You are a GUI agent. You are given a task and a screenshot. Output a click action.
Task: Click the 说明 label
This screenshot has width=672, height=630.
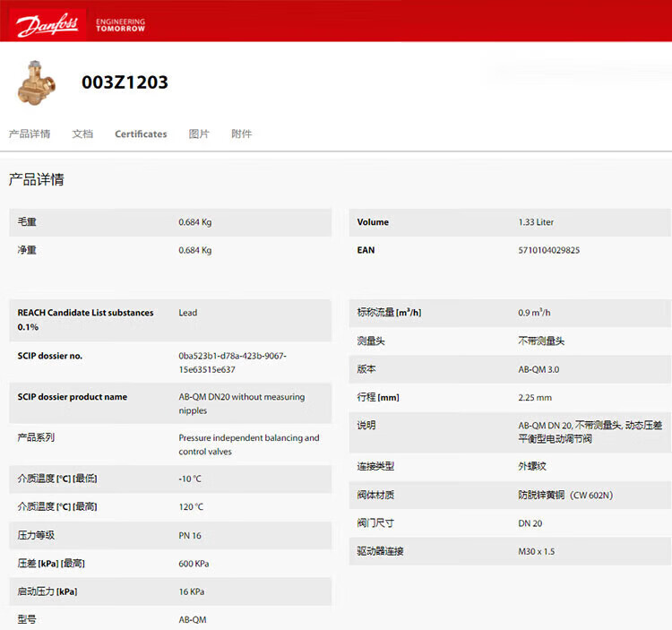click(366, 425)
